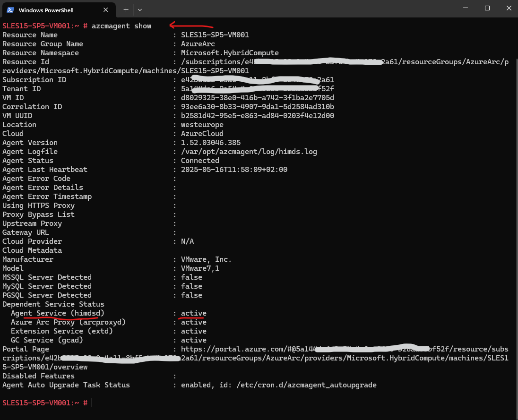Image resolution: width=518 pixels, height=420 pixels.
Task: Click the VM UUID value b2581d42-95e5
Action: 258,116
